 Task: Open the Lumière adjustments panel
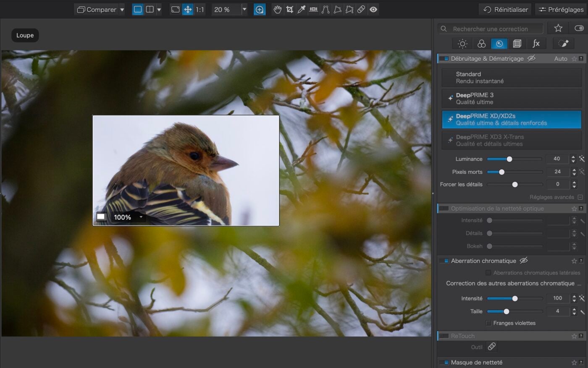tap(462, 43)
